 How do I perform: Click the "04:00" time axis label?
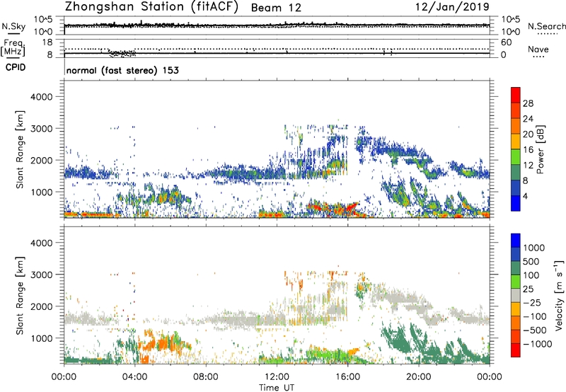point(135,377)
